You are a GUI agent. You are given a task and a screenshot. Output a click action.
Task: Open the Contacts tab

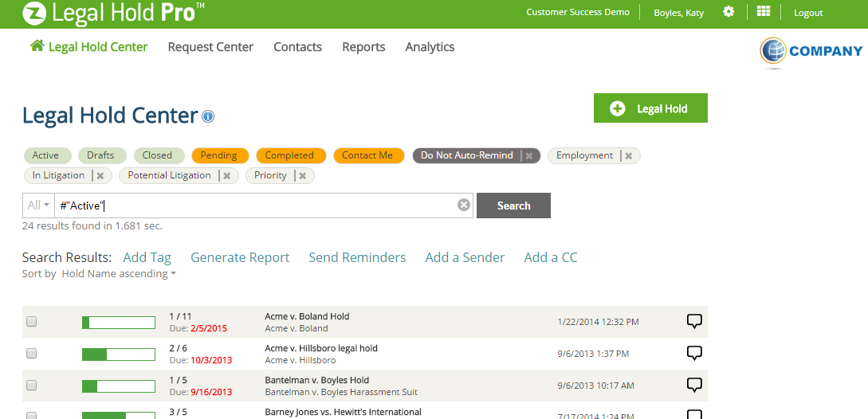coord(298,47)
